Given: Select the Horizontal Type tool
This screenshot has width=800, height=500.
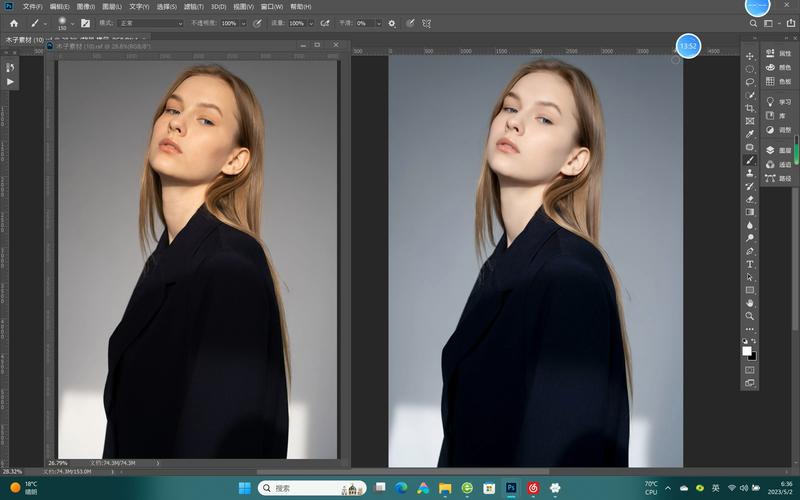Looking at the screenshot, I should (x=749, y=264).
